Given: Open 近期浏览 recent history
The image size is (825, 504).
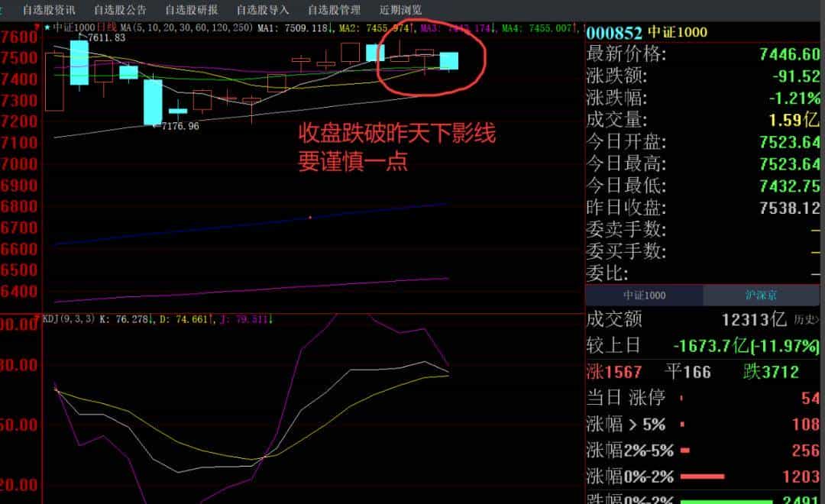Looking at the screenshot, I should [400, 10].
